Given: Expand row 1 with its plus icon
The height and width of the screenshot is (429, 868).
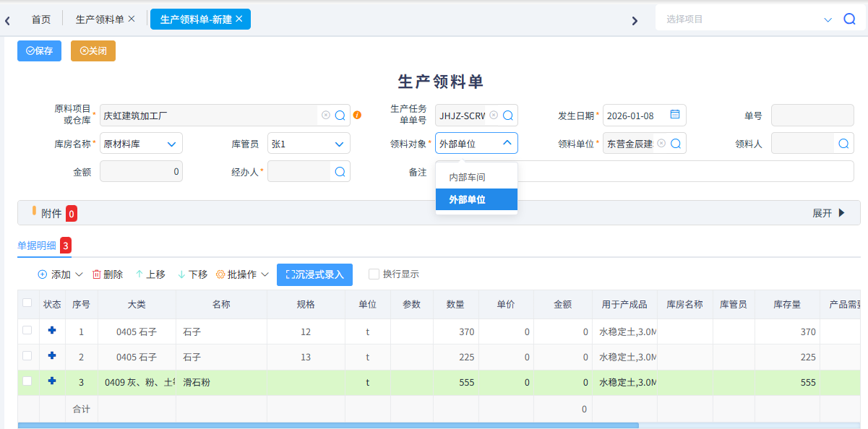Looking at the screenshot, I should [51, 331].
